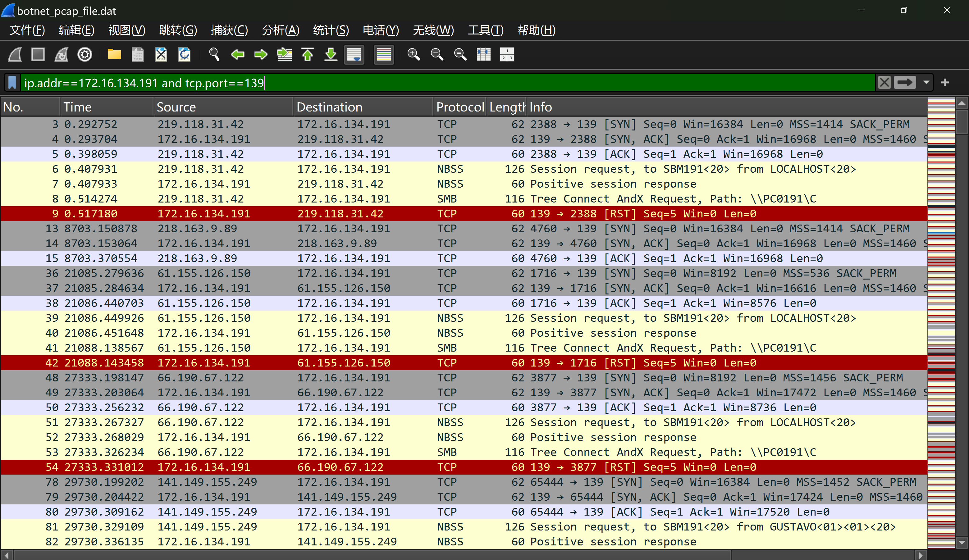This screenshot has width=969, height=560.
Task: Click the find packet magnifier icon
Action: [214, 55]
